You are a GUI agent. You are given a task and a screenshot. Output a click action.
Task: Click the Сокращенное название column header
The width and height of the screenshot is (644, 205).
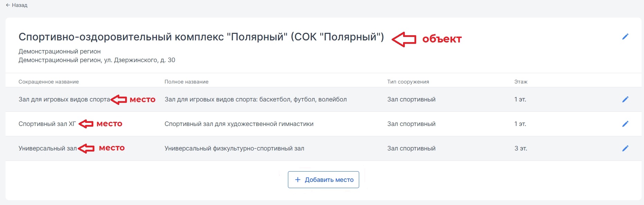coord(49,82)
